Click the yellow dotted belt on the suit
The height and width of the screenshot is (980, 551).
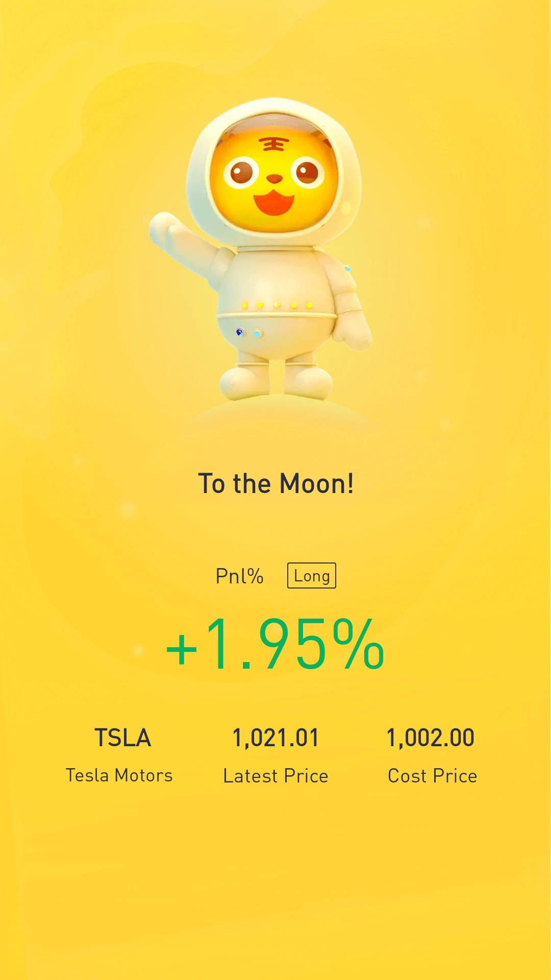click(277, 305)
